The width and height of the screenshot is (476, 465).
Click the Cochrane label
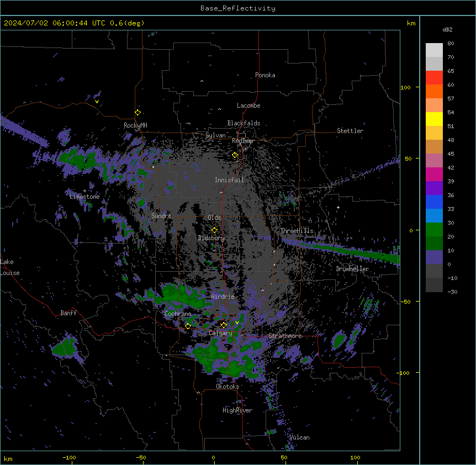178,314
